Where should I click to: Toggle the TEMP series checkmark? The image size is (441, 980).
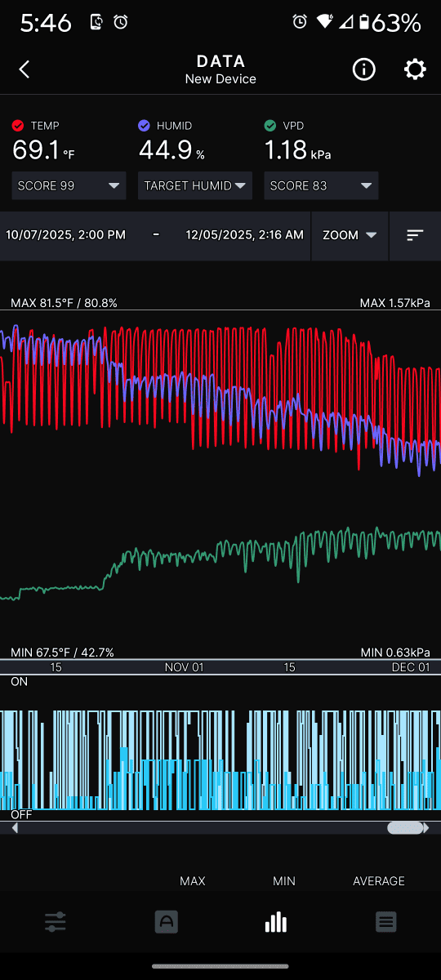click(x=18, y=126)
